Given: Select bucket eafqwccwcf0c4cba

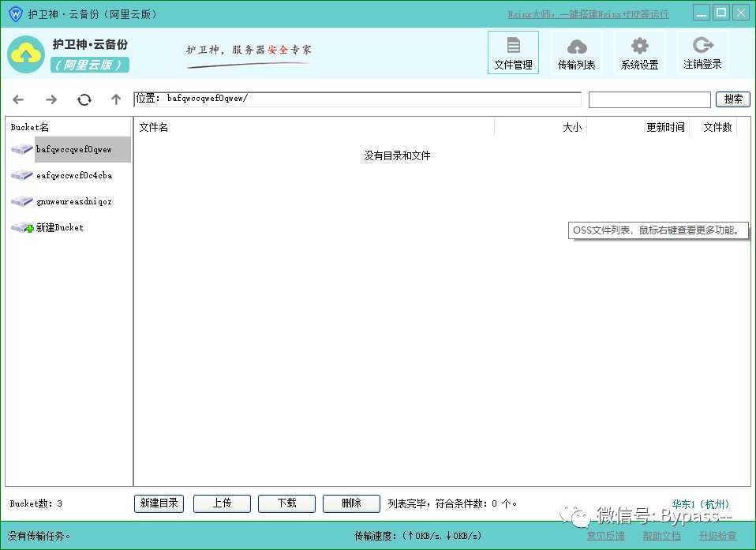Looking at the screenshot, I should coord(74,175).
